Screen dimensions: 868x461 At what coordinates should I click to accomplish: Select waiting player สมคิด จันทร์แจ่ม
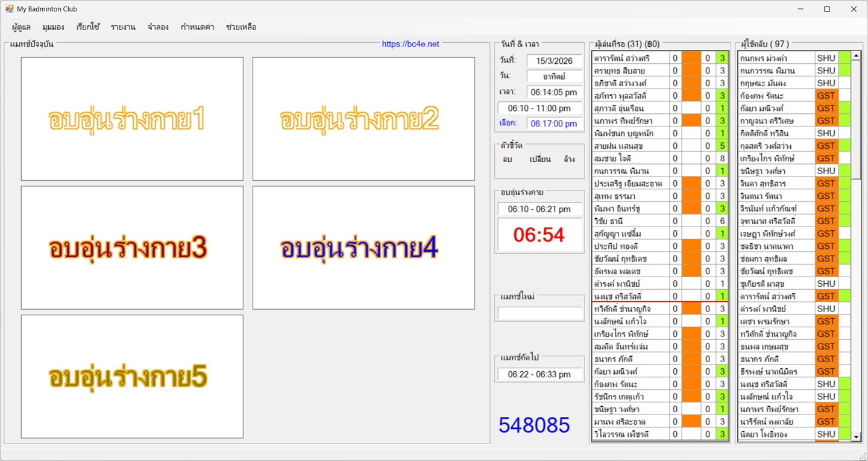631,347
